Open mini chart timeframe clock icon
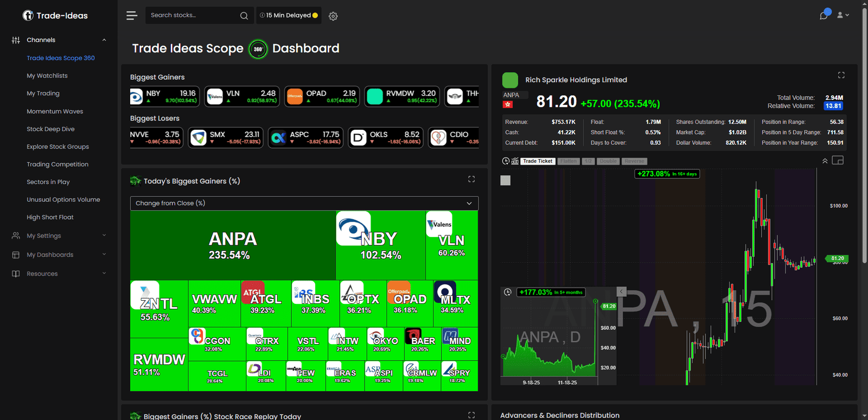The image size is (868, 420). (508, 292)
